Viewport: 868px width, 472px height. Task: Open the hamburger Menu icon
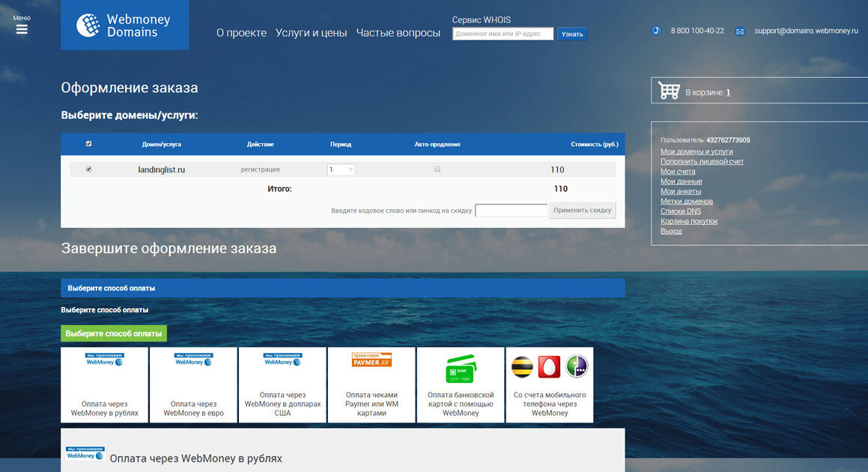point(22,29)
